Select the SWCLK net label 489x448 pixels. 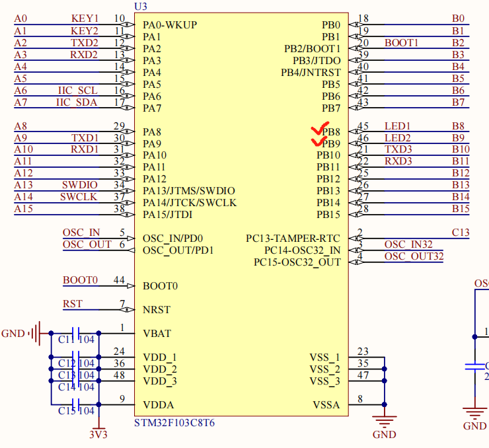pos(79,197)
